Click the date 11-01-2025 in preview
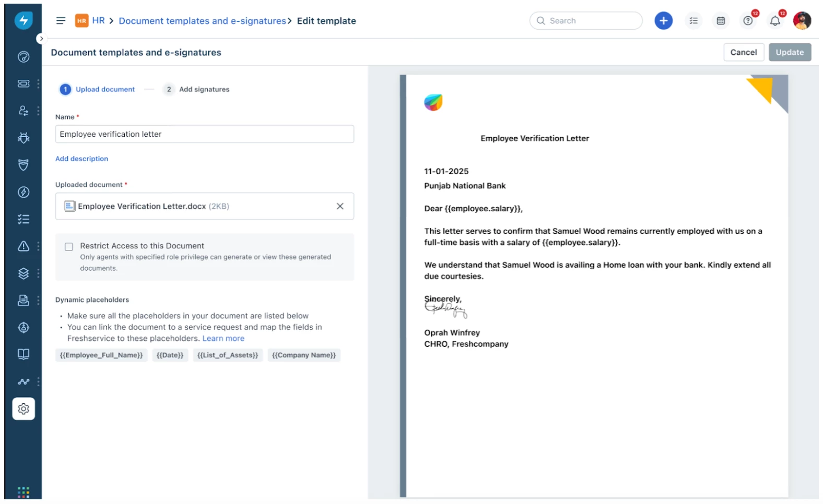The height and width of the screenshot is (504, 823). [446, 171]
